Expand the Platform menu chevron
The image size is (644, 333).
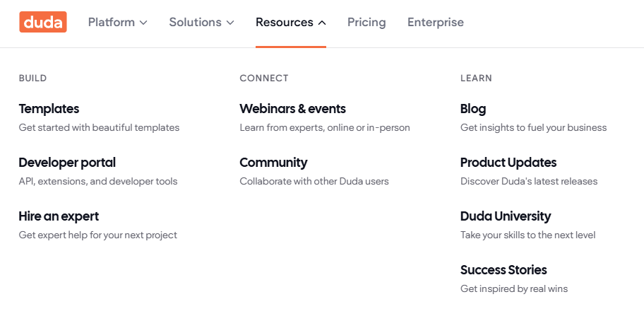pos(143,23)
